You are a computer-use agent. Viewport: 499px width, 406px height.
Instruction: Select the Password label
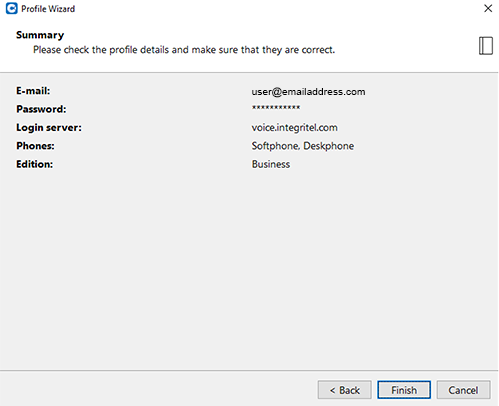point(41,109)
